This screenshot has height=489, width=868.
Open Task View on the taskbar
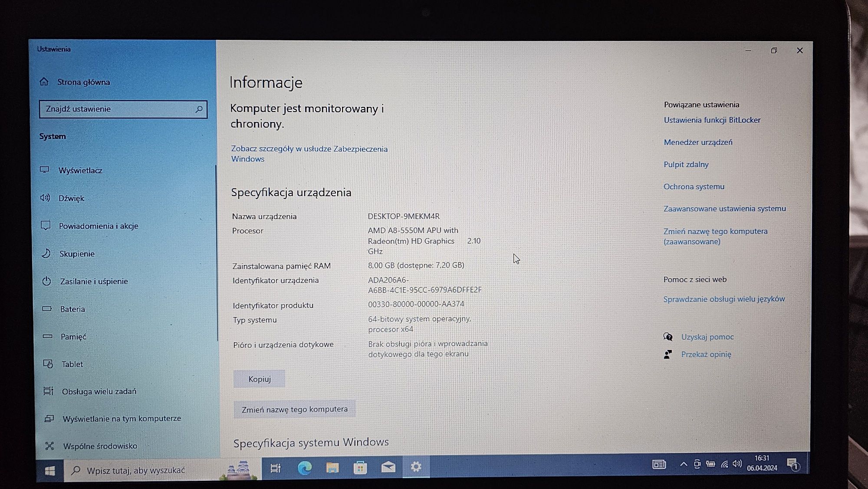click(276, 468)
